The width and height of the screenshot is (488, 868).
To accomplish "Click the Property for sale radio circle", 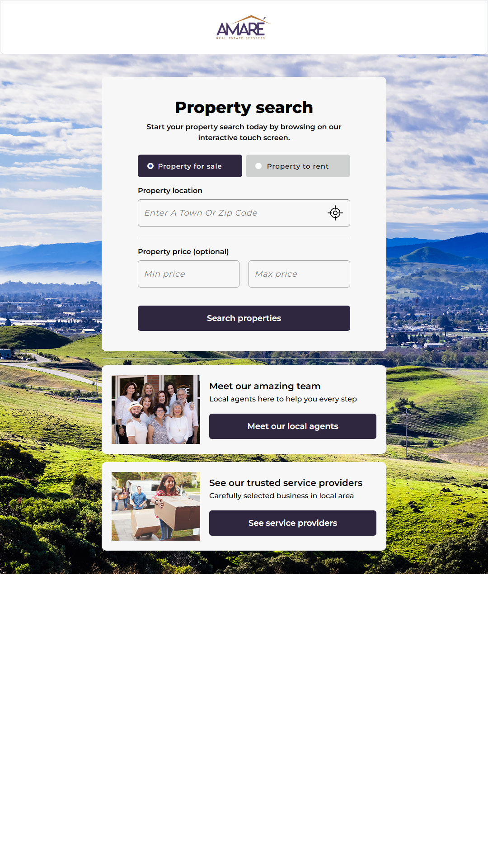I will (x=150, y=166).
